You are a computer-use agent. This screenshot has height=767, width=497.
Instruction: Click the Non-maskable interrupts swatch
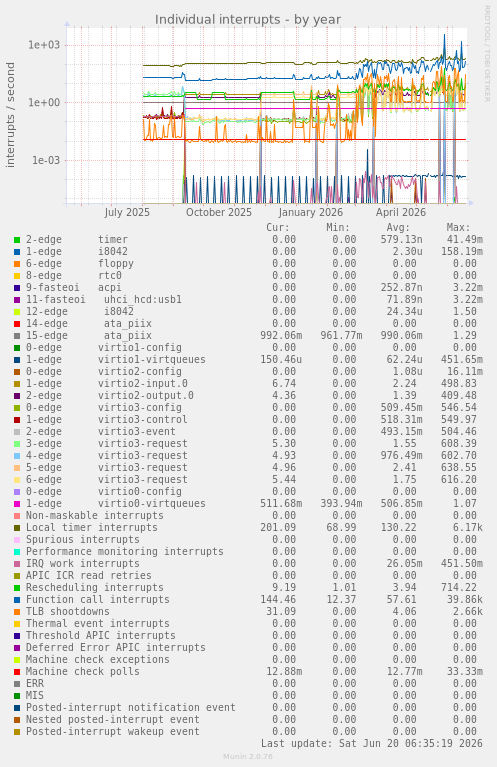tap(17, 516)
